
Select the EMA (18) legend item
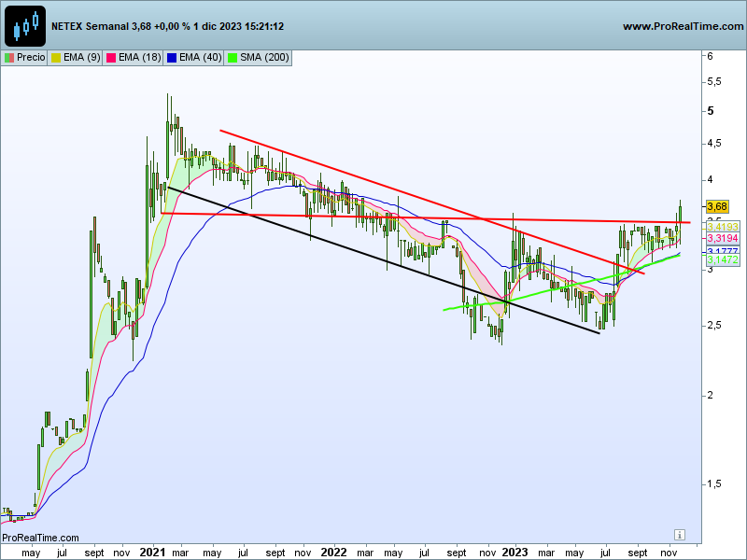pyautogui.click(x=134, y=58)
